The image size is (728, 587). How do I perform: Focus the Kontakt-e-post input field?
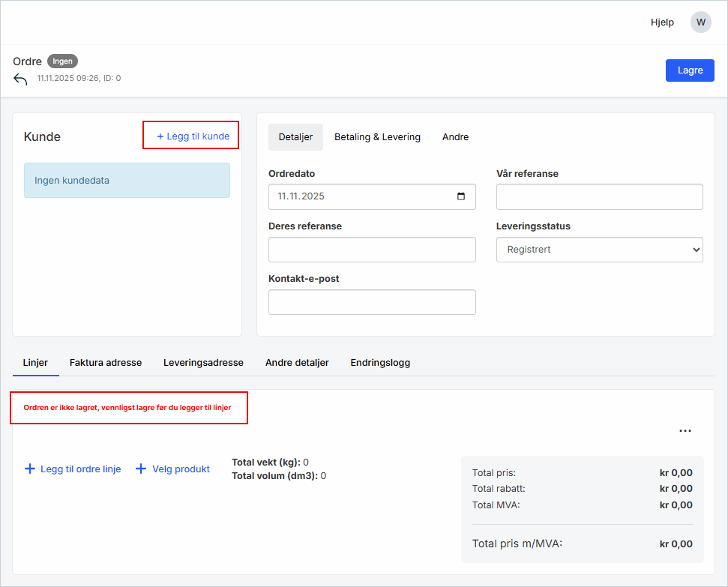372,302
